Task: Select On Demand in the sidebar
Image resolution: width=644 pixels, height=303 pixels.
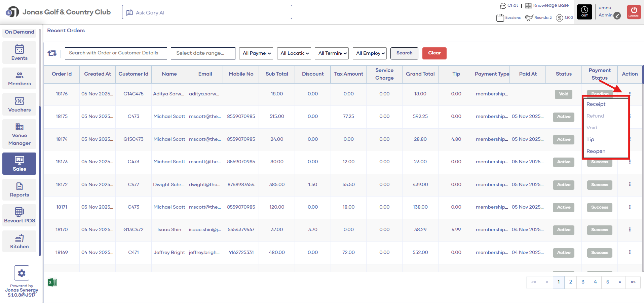Action: [20, 32]
